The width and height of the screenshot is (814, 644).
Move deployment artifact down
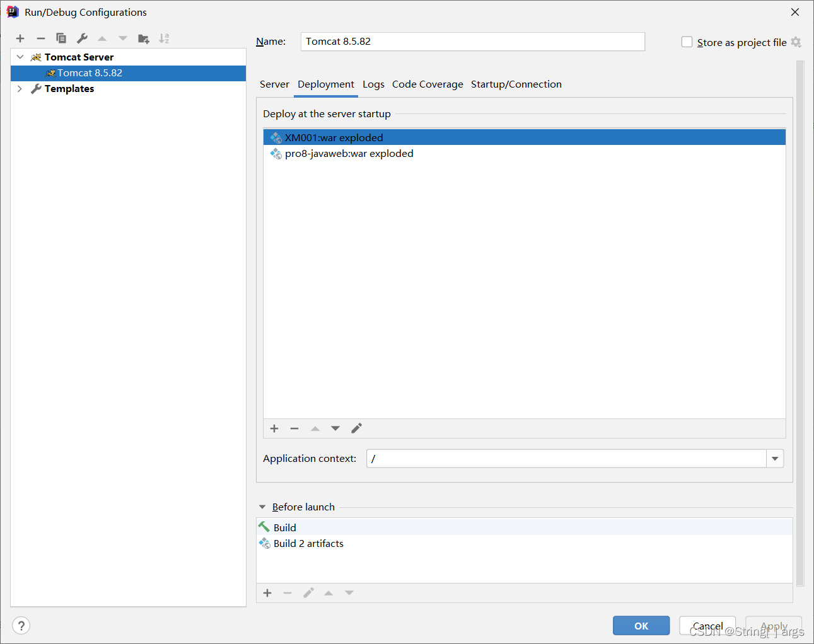[335, 428]
